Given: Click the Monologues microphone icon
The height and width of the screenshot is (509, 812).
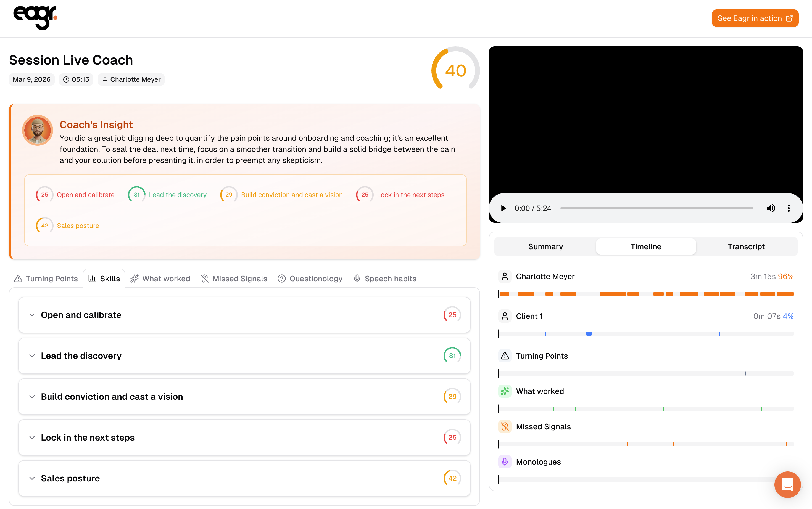Looking at the screenshot, I should tap(505, 462).
